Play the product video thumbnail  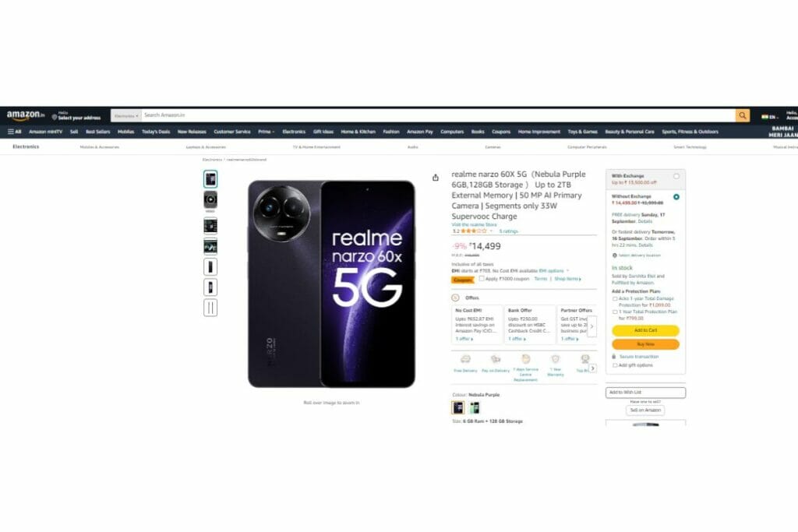point(210,200)
